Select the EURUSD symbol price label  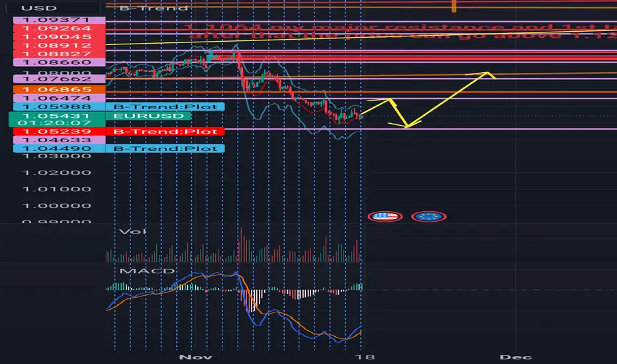click(148, 116)
